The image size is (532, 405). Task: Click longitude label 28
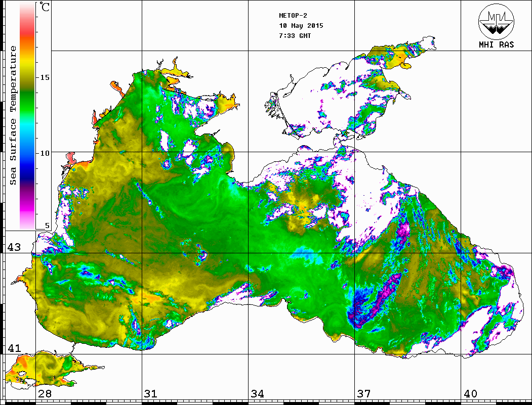pyautogui.click(x=45, y=394)
